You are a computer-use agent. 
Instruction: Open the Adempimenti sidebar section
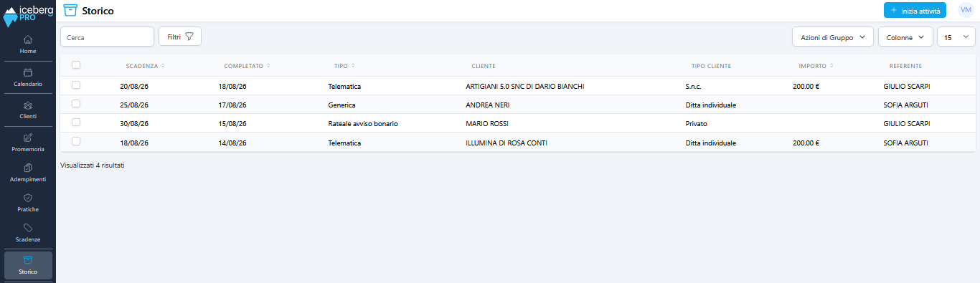28,172
